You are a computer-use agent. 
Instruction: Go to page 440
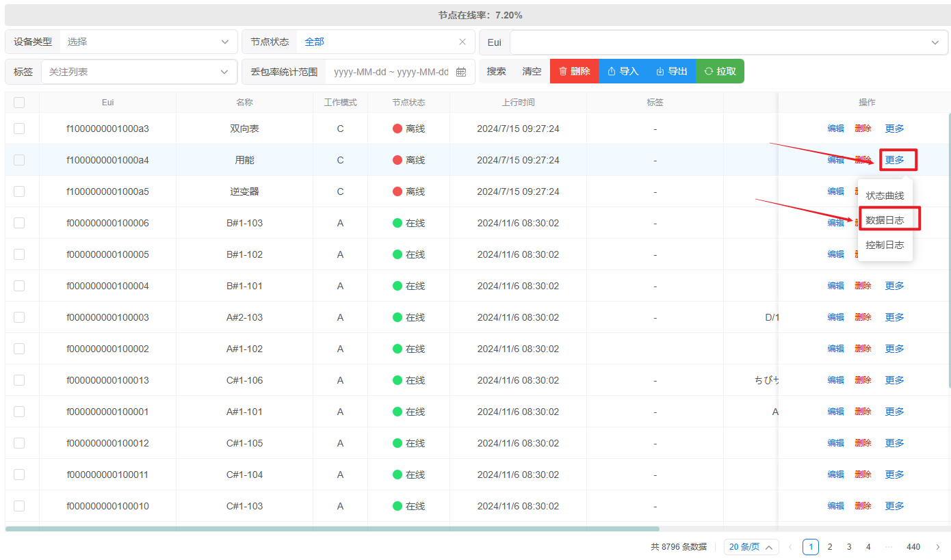(x=913, y=547)
